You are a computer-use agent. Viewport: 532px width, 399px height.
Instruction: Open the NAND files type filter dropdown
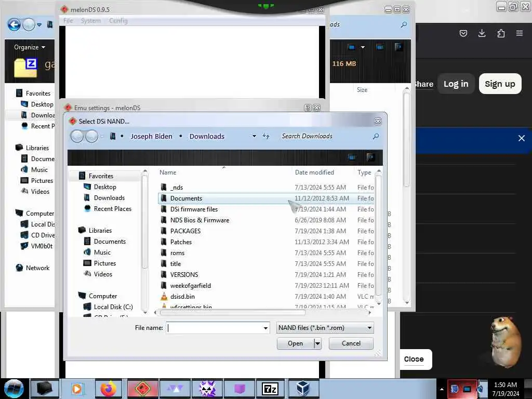click(325, 328)
